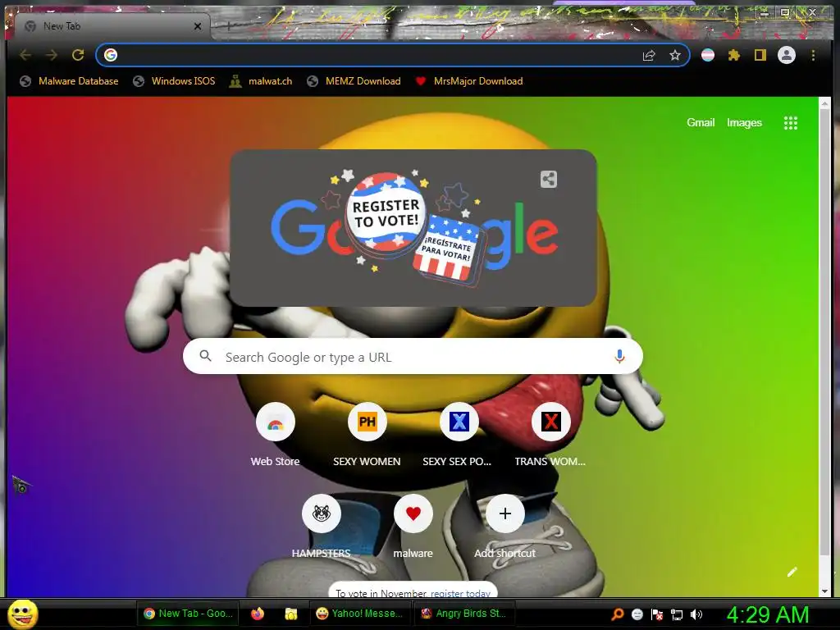Image resolution: width=840 pixels, height=630 pixels.
Task: Open Google Images link
Action: [744, 123]
